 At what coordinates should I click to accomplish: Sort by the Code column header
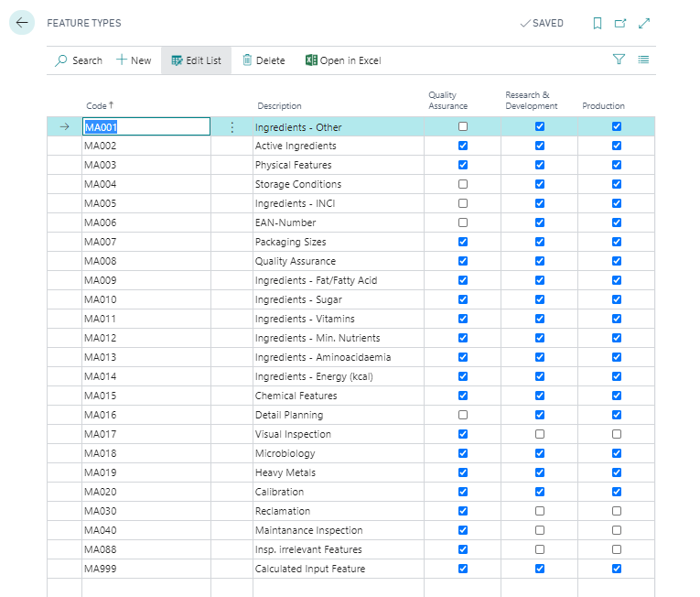pyautogui.click(x=100, y=106)
